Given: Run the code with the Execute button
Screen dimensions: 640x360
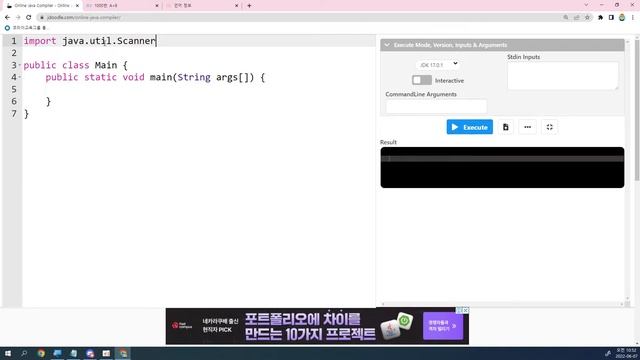Looking at the screenshot, I should tap(469, 127).
